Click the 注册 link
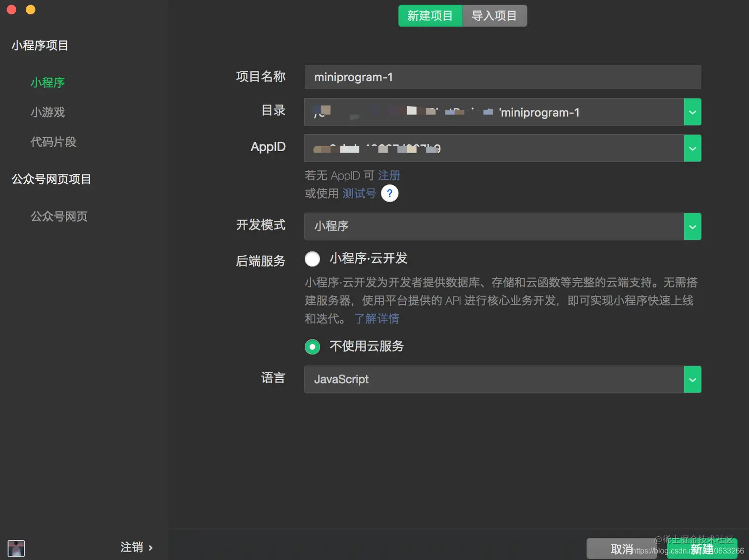Image resolution: width=749 pixels, height=560 pixels. pos(389,175)
